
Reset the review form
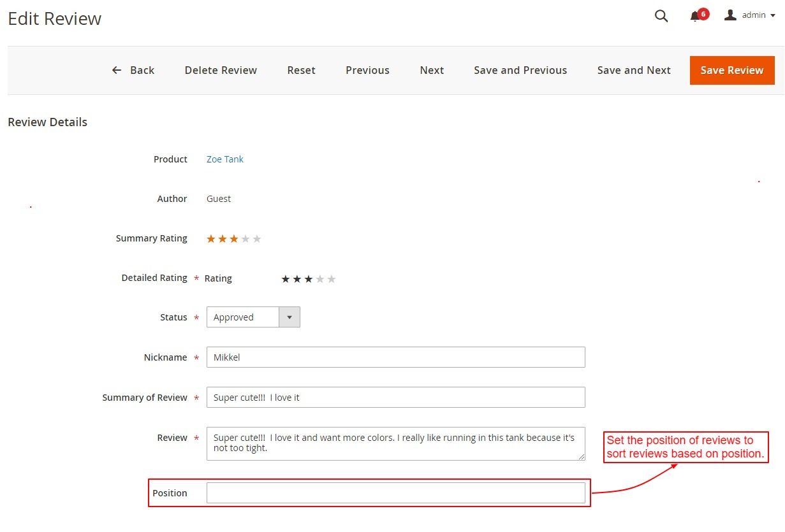tap(301, 70)
